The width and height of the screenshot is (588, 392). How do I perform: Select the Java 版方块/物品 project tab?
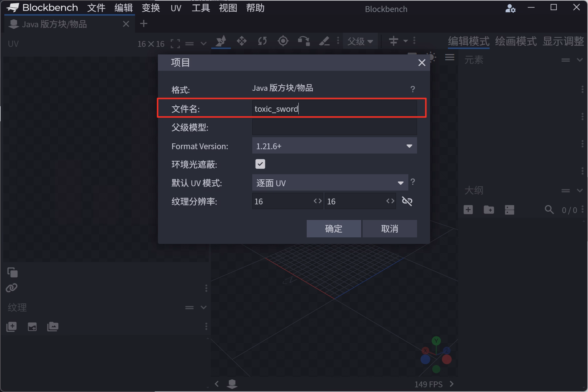(x=69, y=24)
